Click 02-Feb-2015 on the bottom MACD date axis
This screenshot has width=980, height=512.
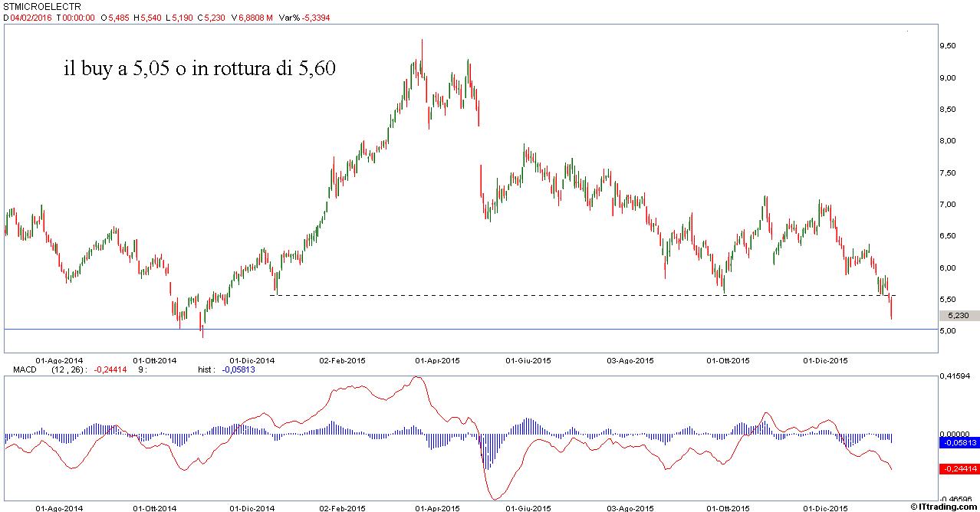coord(341,507)
